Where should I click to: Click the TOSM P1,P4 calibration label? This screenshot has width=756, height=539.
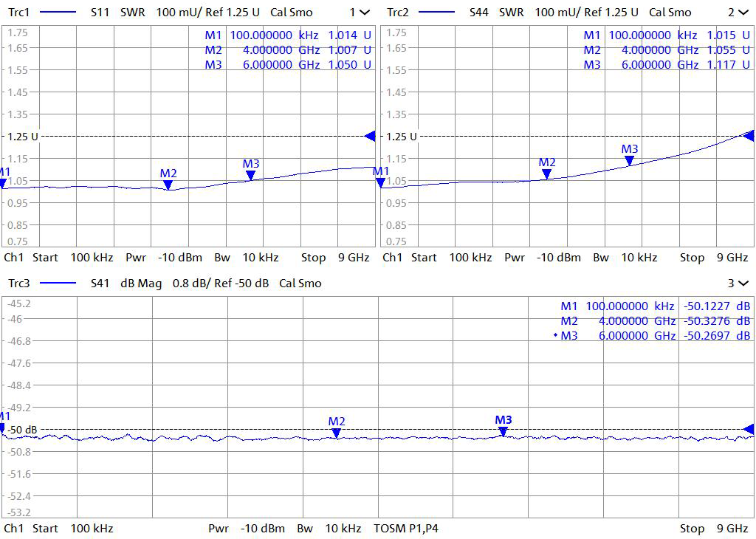pos(406,529)
